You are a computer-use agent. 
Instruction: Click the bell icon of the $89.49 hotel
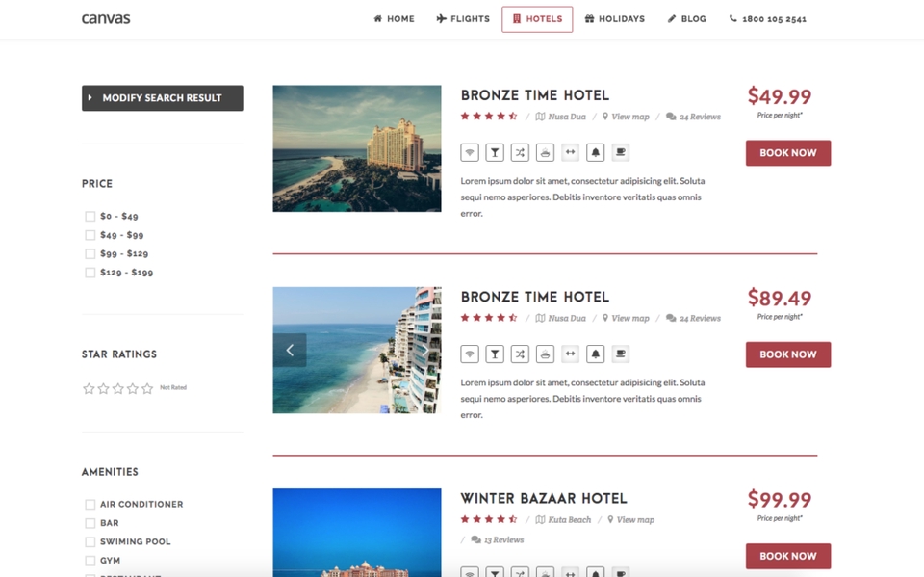pyautogui.click(x=595, y=354)
